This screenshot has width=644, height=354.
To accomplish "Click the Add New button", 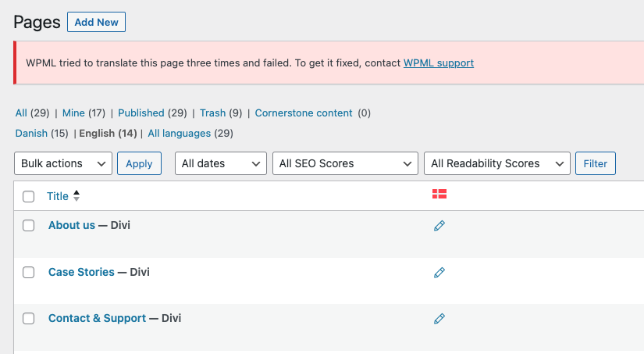I will coord(96,22).
